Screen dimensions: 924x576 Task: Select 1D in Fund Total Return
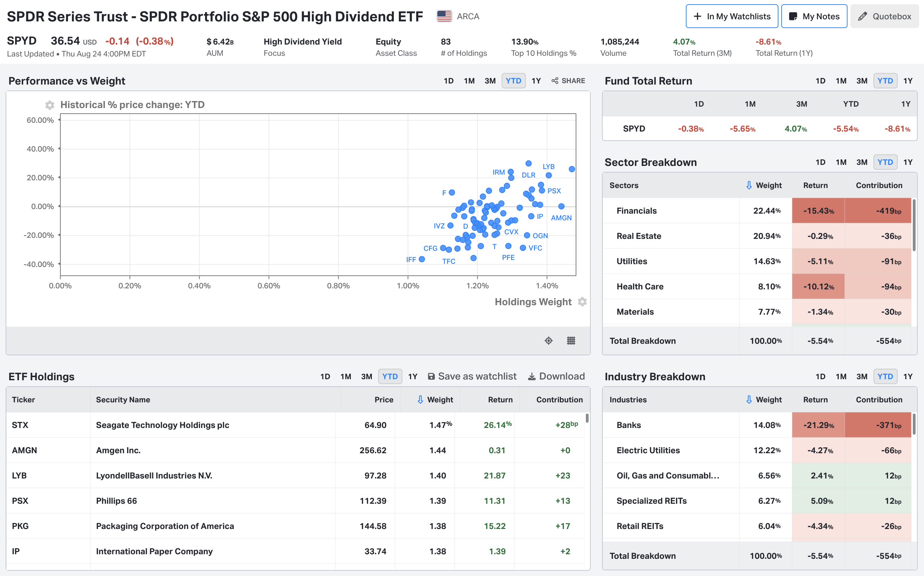pos(821,81)
